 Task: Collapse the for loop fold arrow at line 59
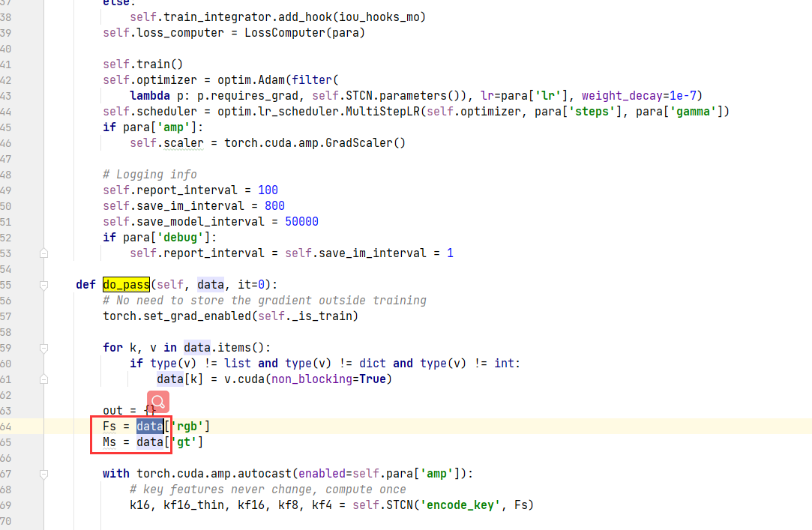coord(43,347)
